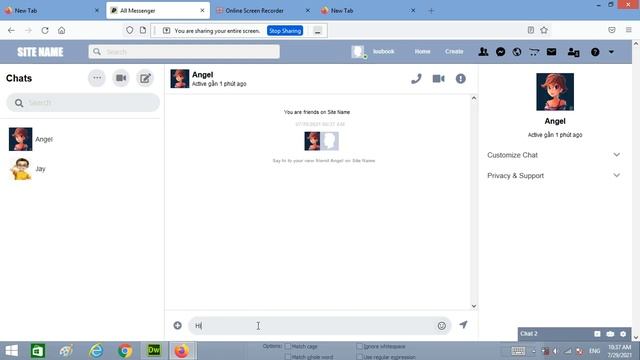Add attachment with plus icon
Screen dimensions: 640x360
178,325
